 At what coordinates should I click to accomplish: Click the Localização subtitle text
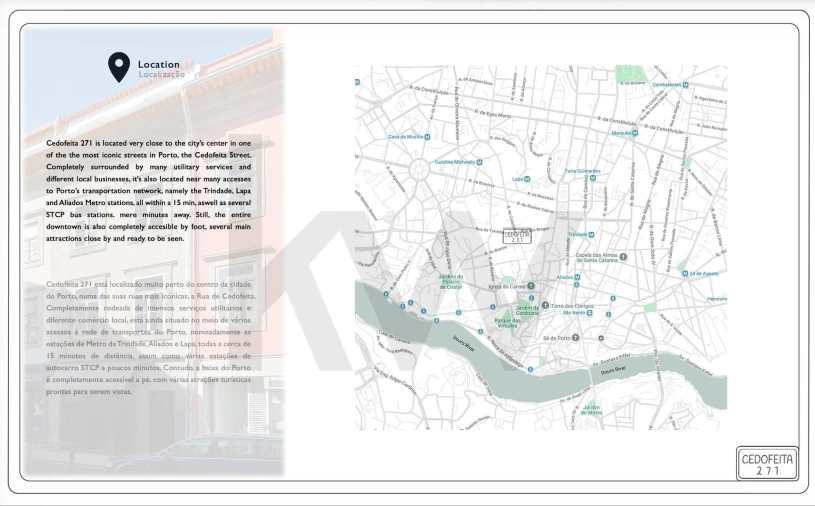(x=161, y=75)
